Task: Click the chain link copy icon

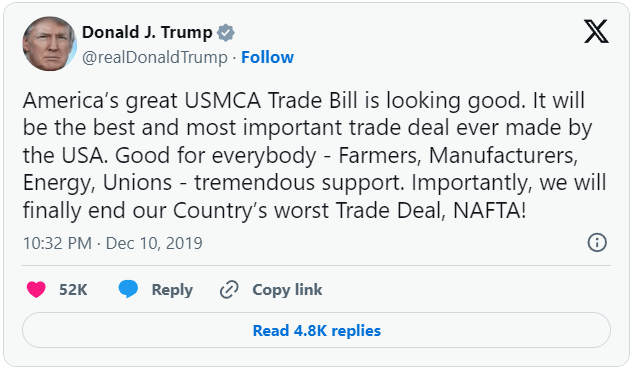Action: click(x=229, y=289)
